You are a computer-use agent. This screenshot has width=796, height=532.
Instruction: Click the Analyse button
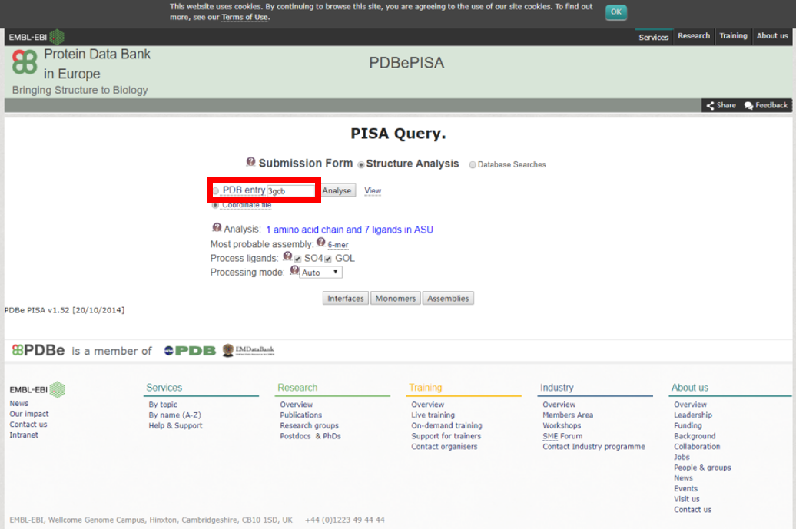337,190
